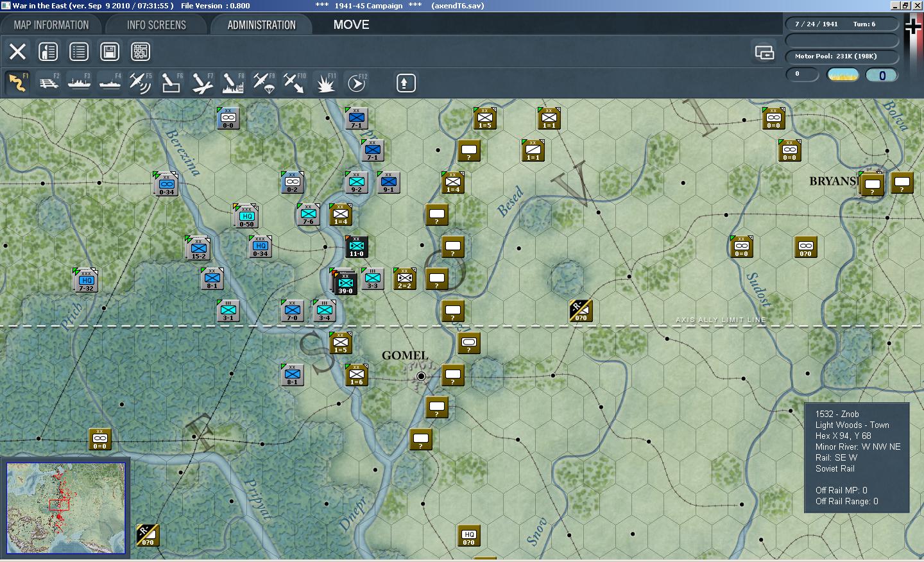
Task: Select the 7-0 unit counter
Action: tap(292, 311)
